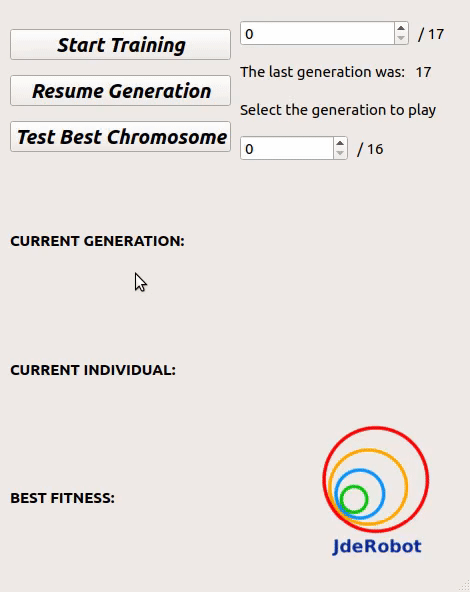Click the '/ 17' total label
Image resolution: width=470 pixels, height=592 pixels.
pos(431,34)
